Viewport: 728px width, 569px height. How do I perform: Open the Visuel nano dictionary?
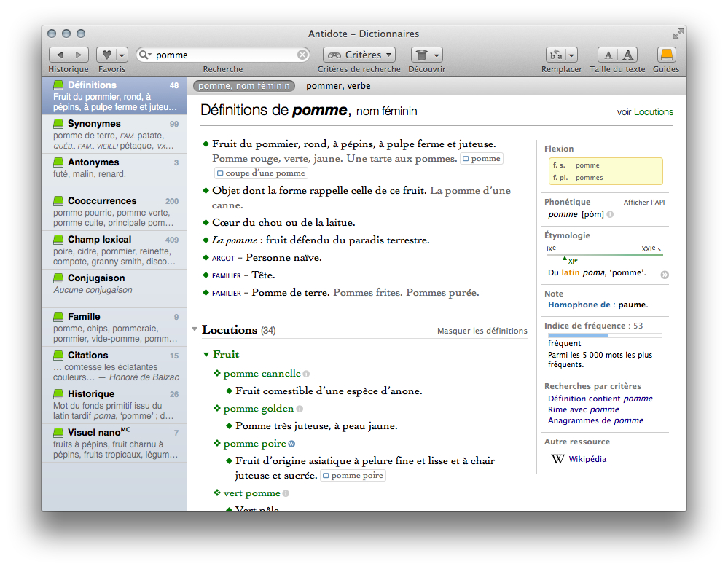click(114, 442)
